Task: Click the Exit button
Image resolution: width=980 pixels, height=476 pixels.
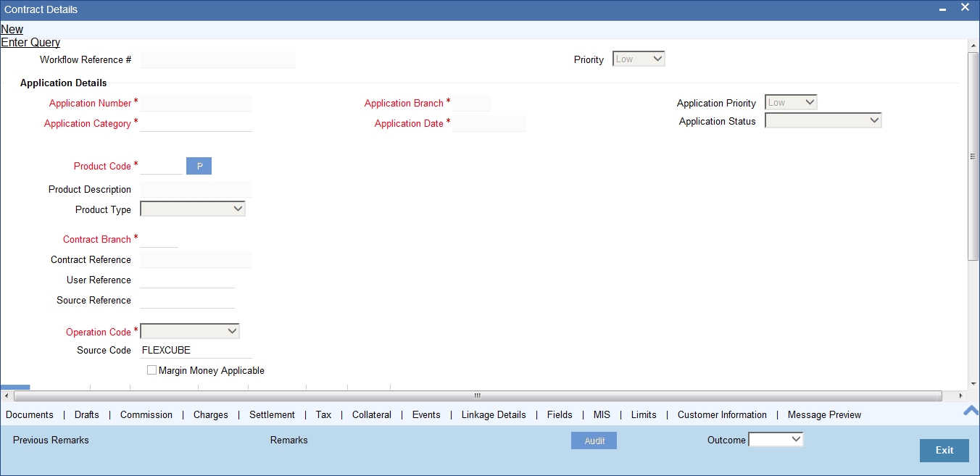Action: 944,451
